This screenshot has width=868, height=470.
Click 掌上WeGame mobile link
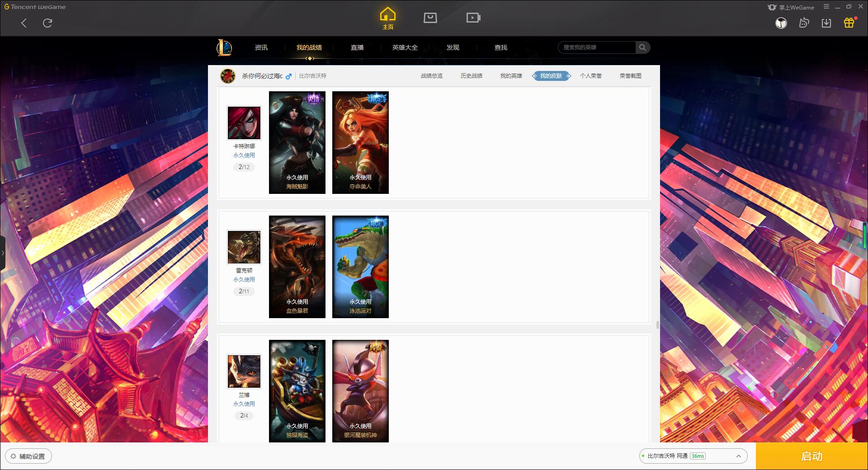point(791,7)
